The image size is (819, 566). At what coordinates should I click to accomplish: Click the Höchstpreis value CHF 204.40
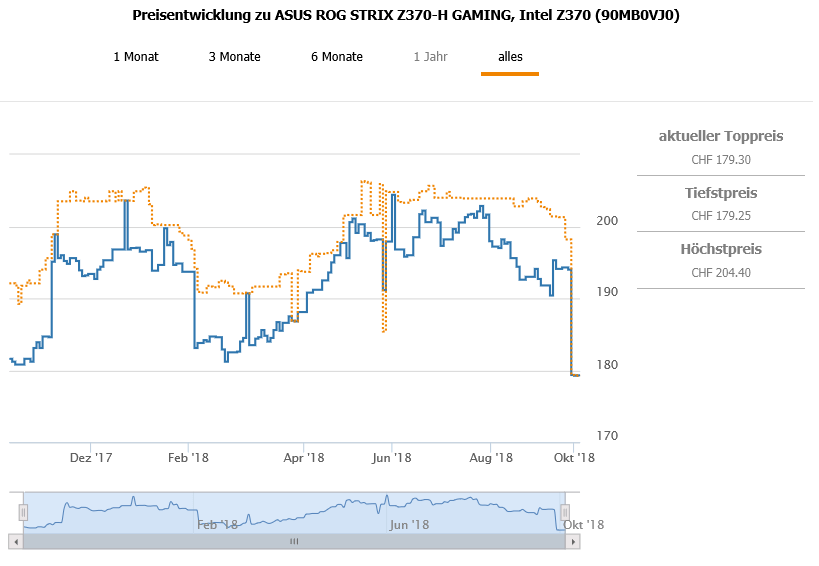tap(721, 273)
